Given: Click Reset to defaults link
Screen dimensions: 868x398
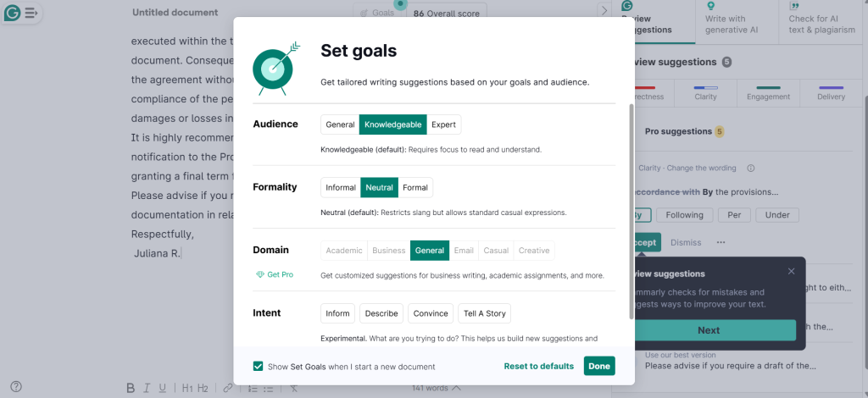Looking at the screenshot, I should pos(539,366).
